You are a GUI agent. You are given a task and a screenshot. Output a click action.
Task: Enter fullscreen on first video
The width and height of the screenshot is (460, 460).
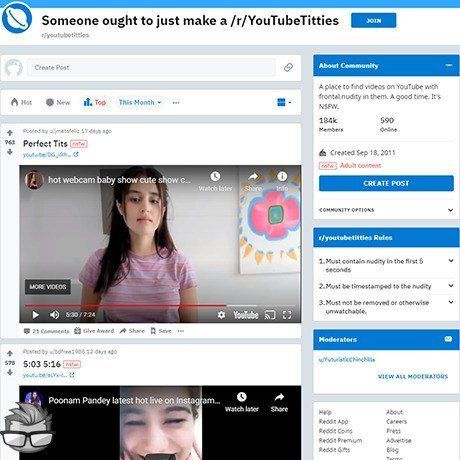[x=287, y=315]
